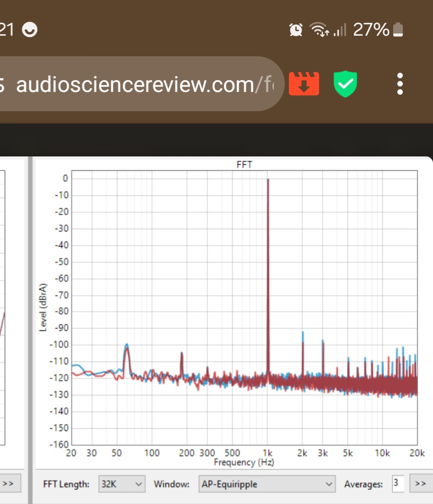This screenshot has width=433, height=504.
Task: Open the red video downloader extension icon
Action: coord(304,84)
